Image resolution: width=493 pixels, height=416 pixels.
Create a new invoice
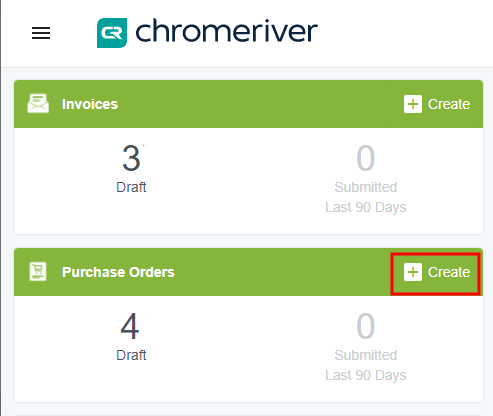(437, 104)
